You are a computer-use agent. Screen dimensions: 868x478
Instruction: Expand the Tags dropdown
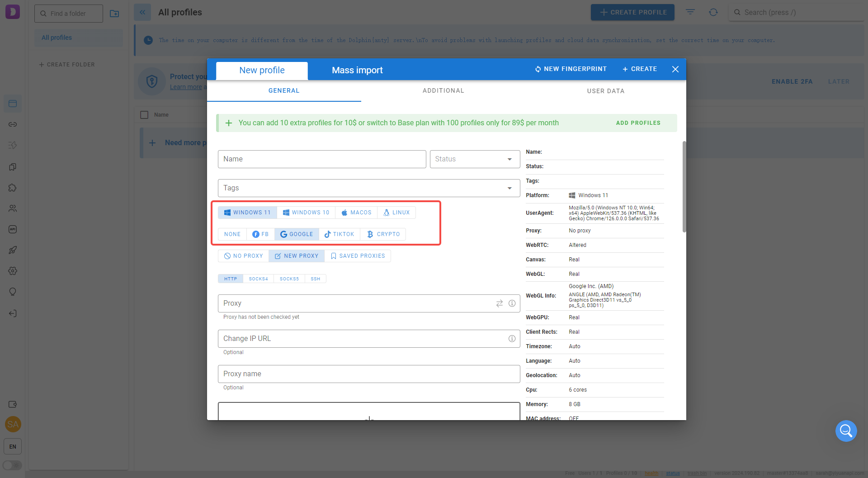click(509, 188)
